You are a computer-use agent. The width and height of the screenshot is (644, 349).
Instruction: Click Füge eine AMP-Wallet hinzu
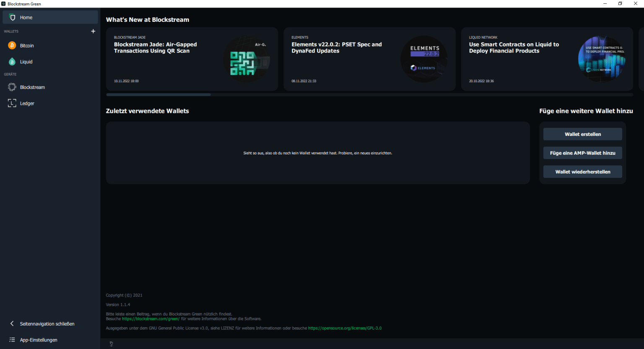click(x=582, y=153)
